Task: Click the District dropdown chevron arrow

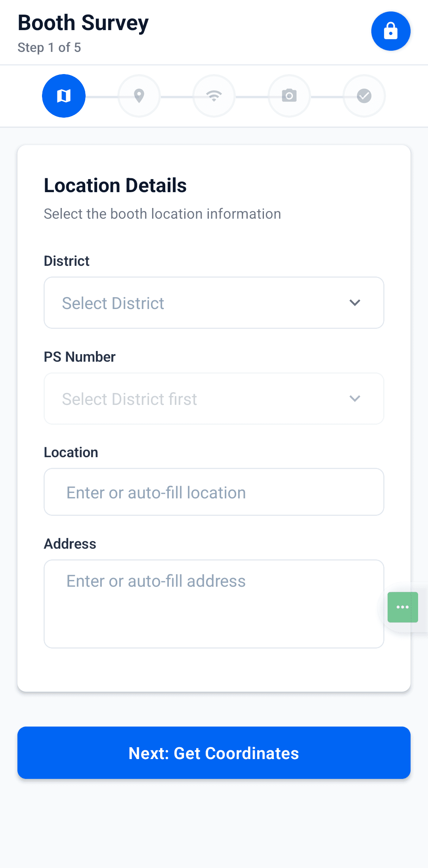Action: pyautogui.click(x=355, y=303)
